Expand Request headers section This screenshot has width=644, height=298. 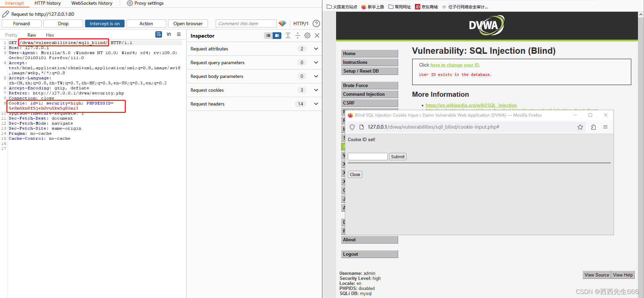(x=316, y=104)
